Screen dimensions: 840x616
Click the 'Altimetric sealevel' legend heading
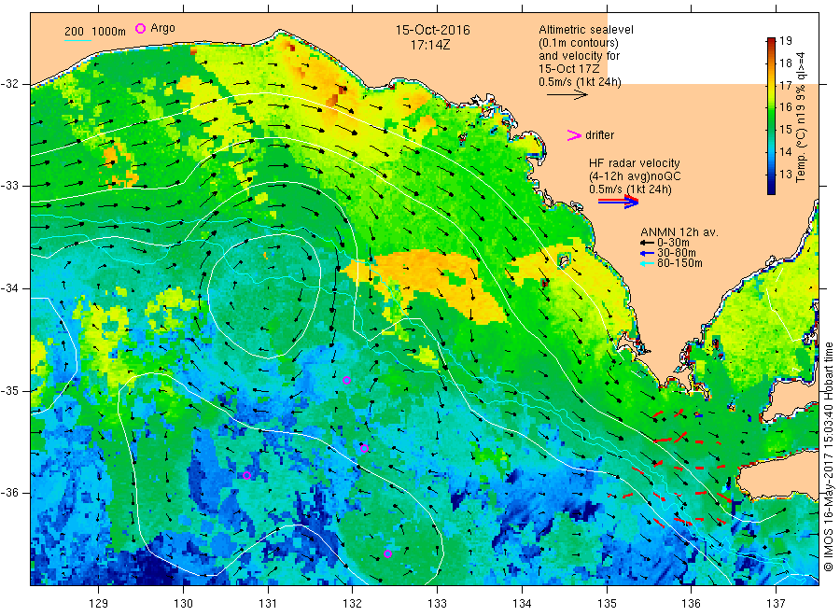tap(585, 30)
